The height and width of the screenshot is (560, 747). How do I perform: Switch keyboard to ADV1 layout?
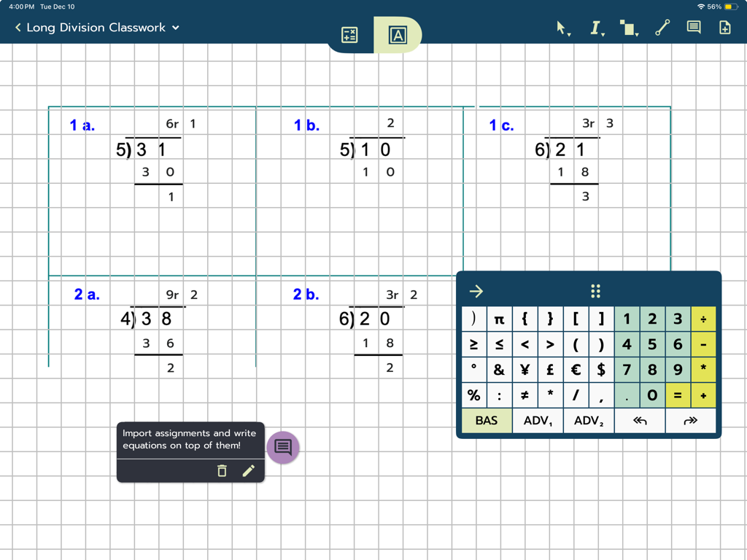[x=538, y=421]
